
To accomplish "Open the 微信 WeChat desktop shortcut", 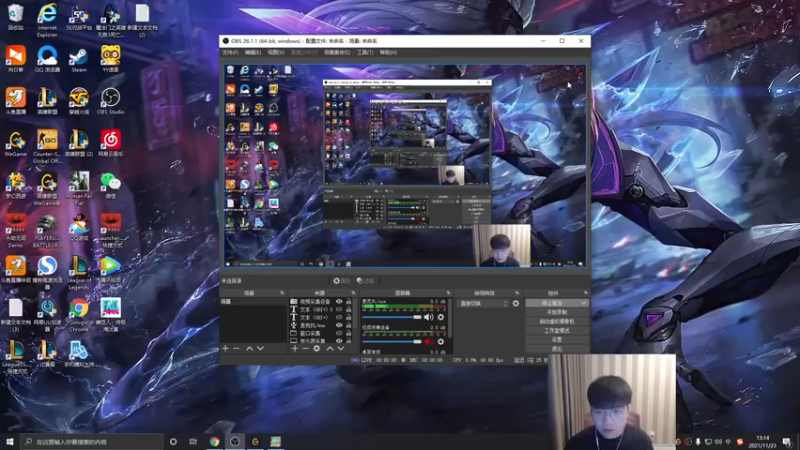I will 110,185.
